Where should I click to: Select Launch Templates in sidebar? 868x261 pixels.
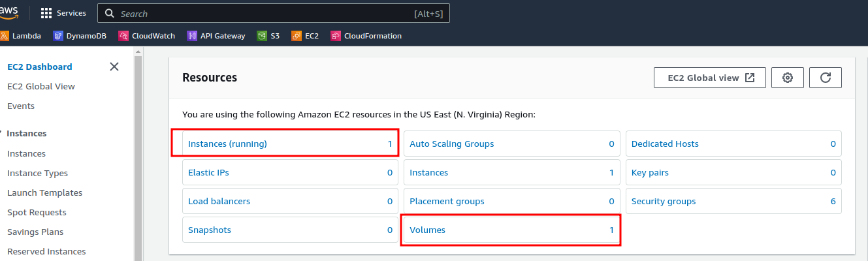[44, 192]
